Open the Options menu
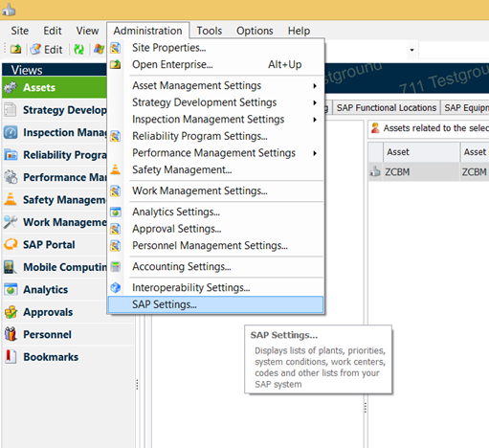The image size is (489, 448). (255, 31)
